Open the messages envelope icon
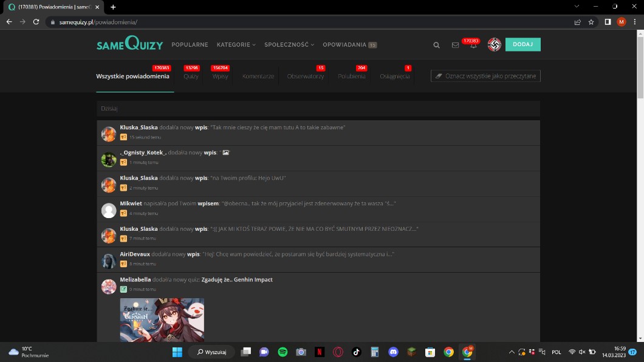The image size is (644, 362). click(x=455, y=45)
